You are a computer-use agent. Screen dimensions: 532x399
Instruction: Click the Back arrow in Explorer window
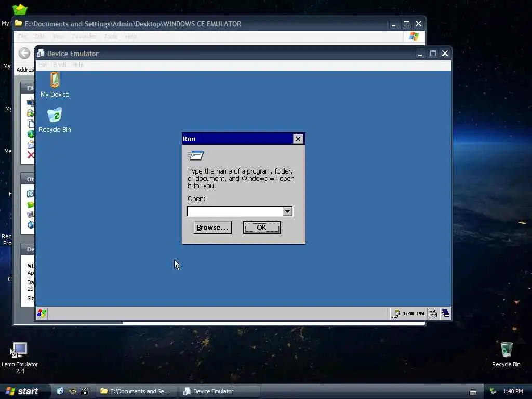(24, 53)
